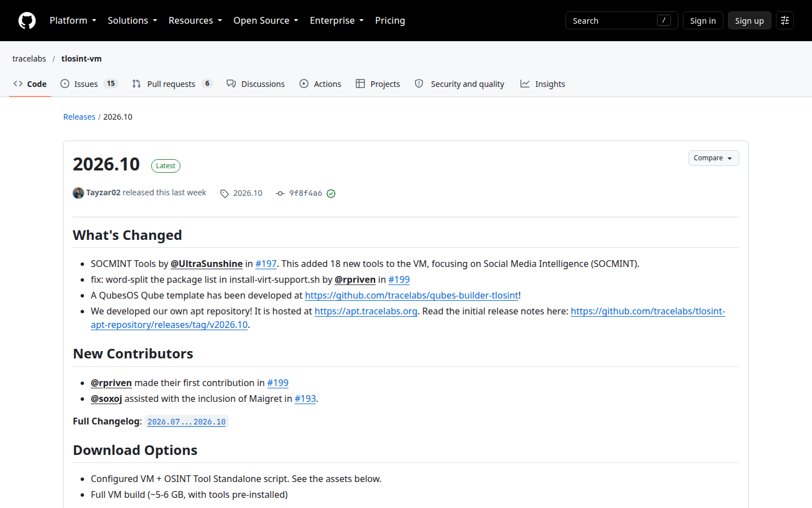Open pull request #193 link
The image size is (812, 508).
[305, 398]
